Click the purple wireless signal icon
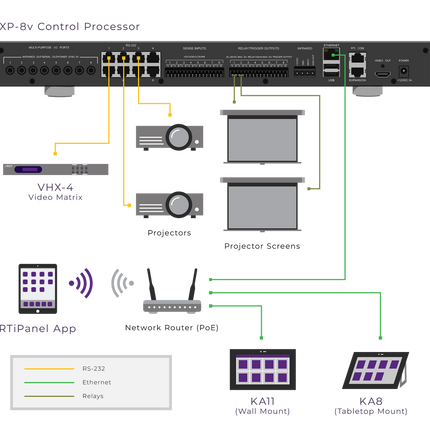This screenshot has width=430, height=430. click(81, 283)
